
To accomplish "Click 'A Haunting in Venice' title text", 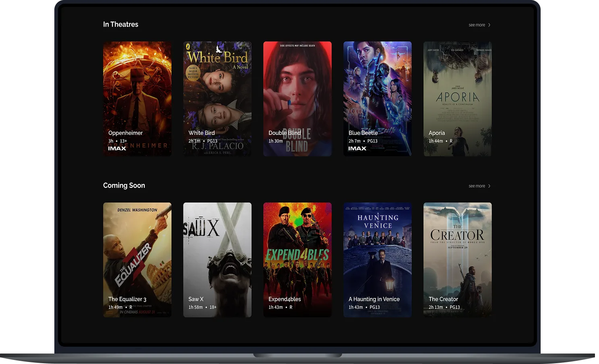I will 374,299.
